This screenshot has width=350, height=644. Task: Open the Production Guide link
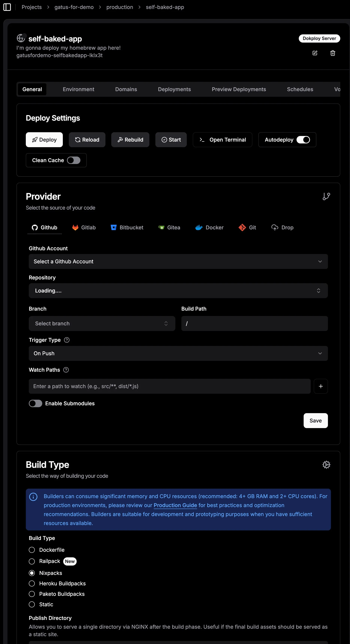coord(175,505)
